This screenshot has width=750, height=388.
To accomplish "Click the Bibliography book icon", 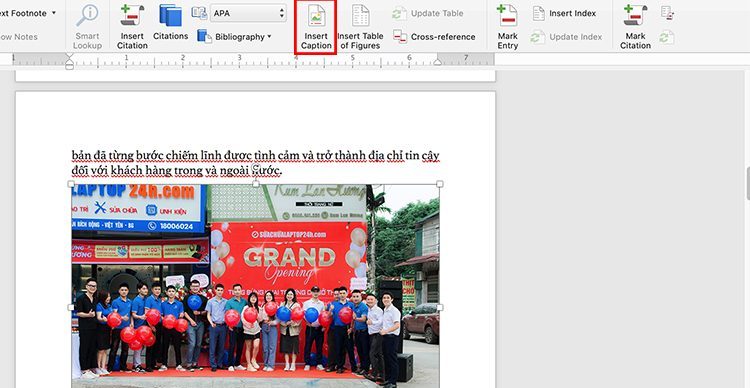I will (204, 36).
